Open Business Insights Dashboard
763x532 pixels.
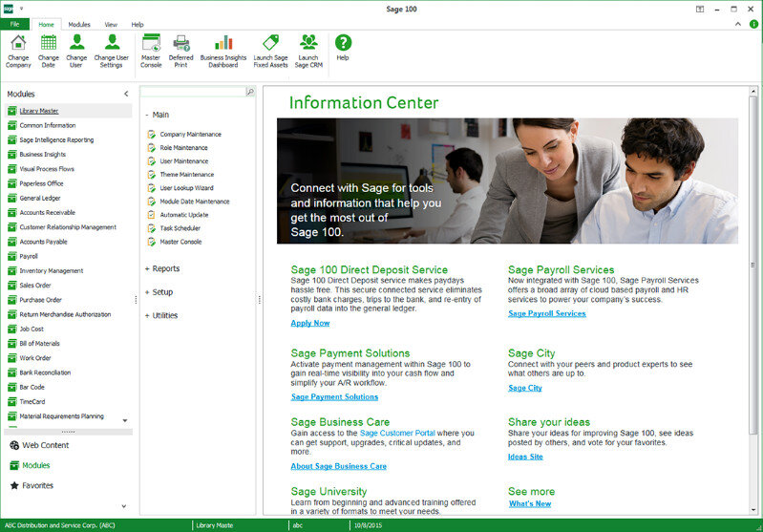(223, 43)
